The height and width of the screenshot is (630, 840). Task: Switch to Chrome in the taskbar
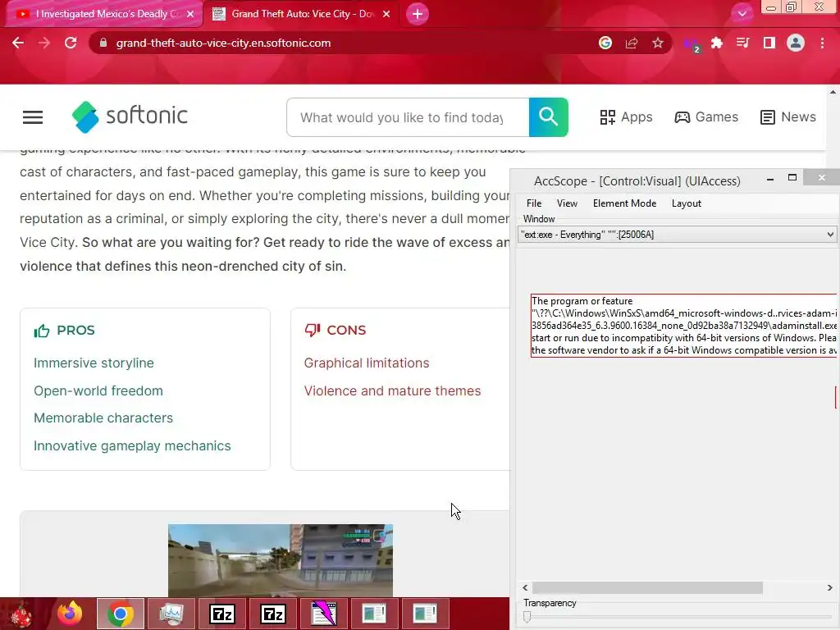121,614
